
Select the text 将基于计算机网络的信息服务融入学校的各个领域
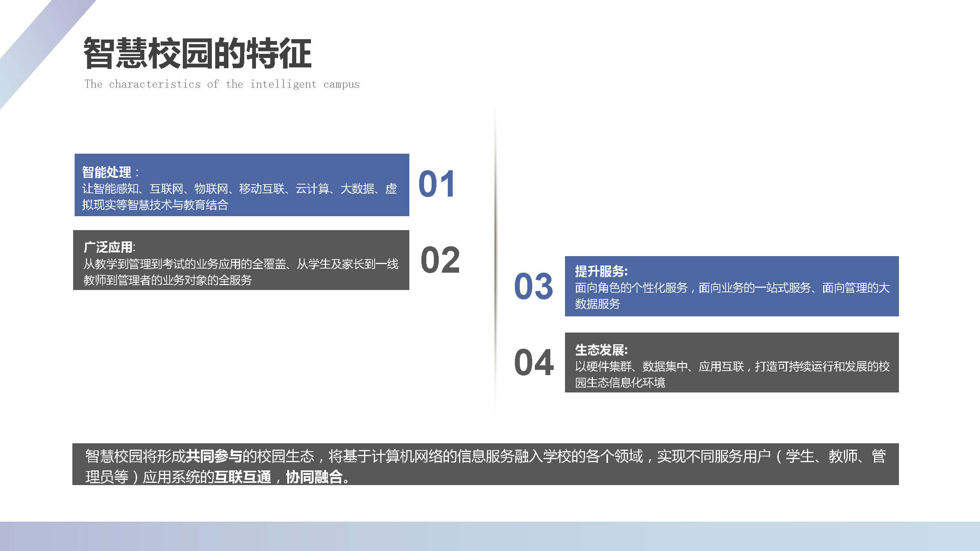click(x=486, y=456)
